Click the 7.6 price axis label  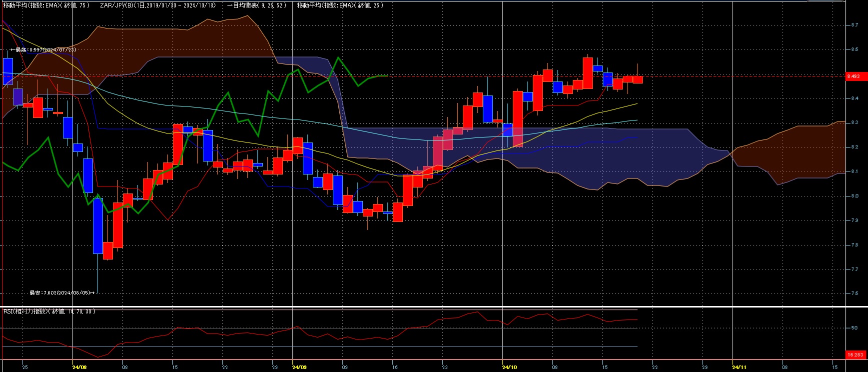855,293
